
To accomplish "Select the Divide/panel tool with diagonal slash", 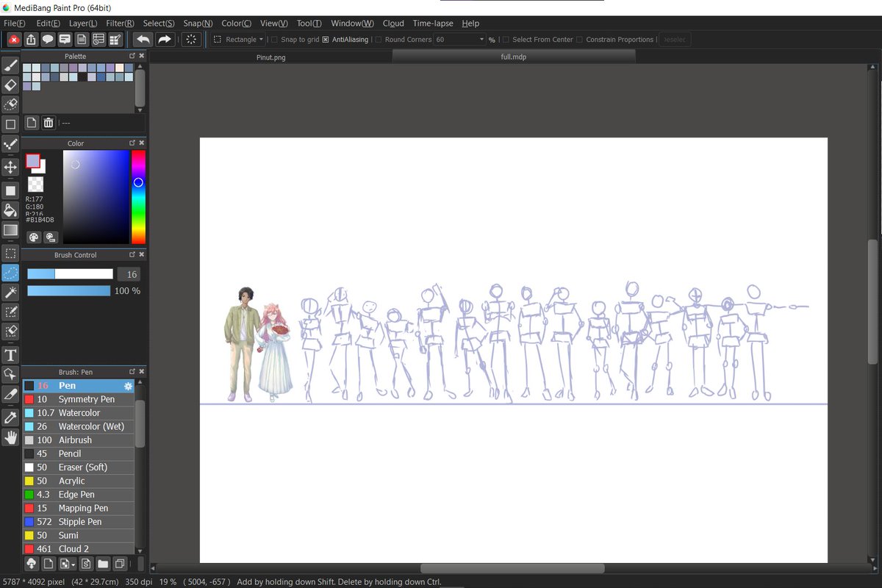I will [10, 395].
